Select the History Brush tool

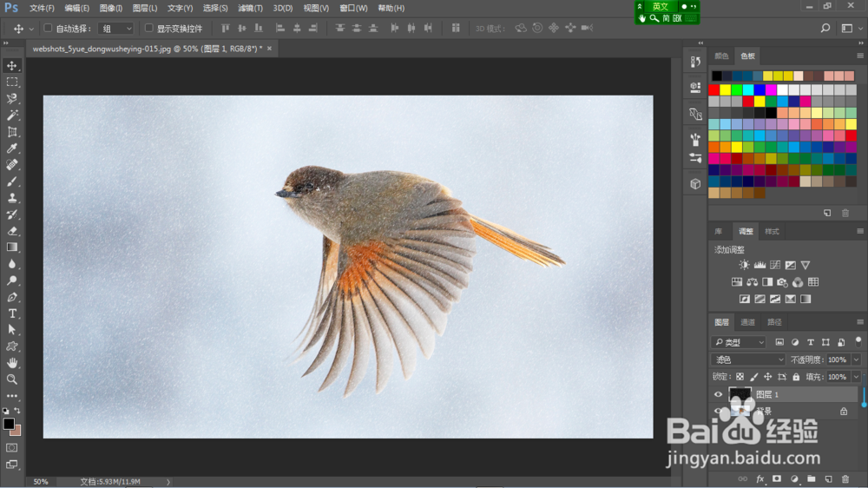[11, 214]
